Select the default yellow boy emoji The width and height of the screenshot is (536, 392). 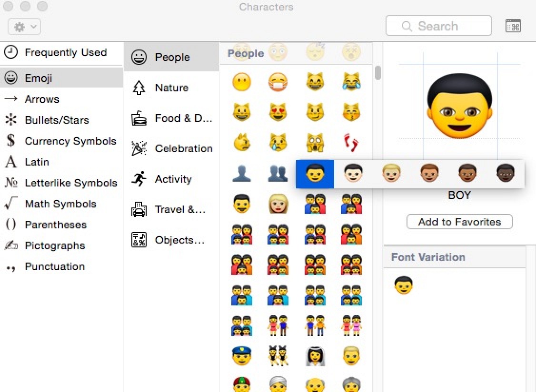coord(315,174)
